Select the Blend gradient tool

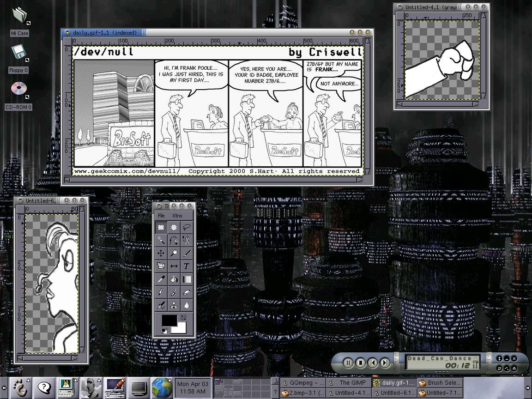click(187, 279)
